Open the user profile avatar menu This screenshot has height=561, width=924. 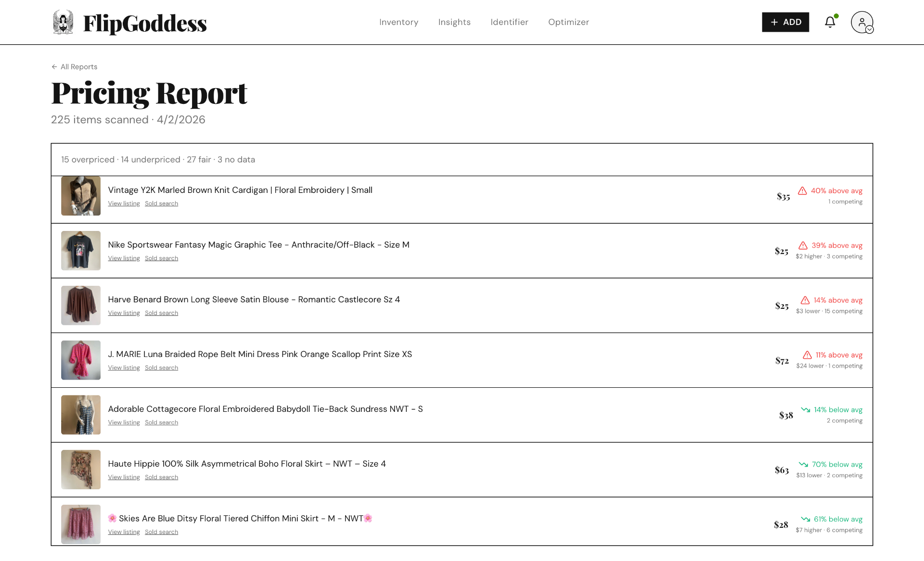click(x=862, y=22)
